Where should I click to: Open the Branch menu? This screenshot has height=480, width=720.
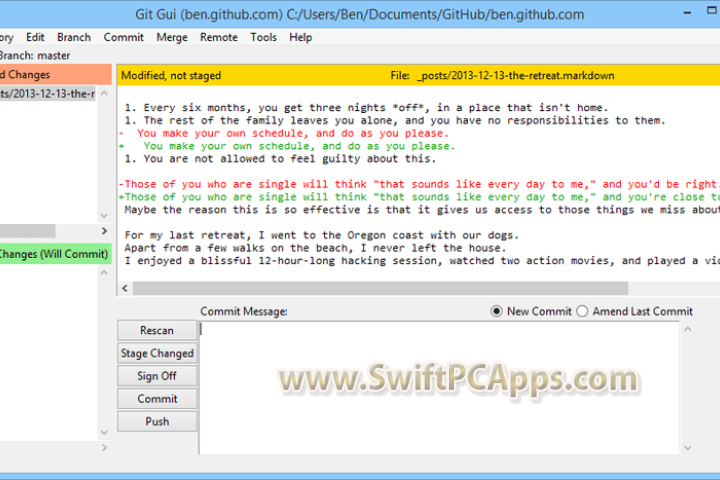click(x=74, y=37)
